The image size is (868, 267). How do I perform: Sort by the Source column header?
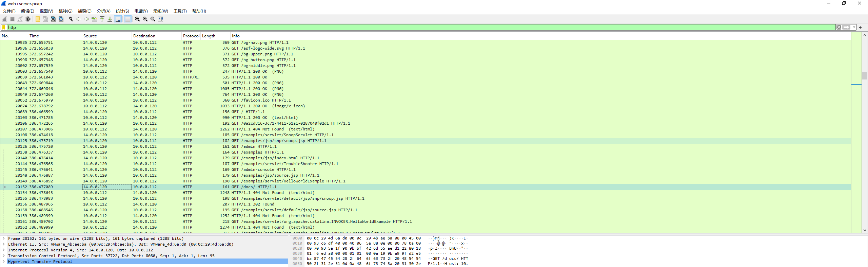click(x=107, y=36)
